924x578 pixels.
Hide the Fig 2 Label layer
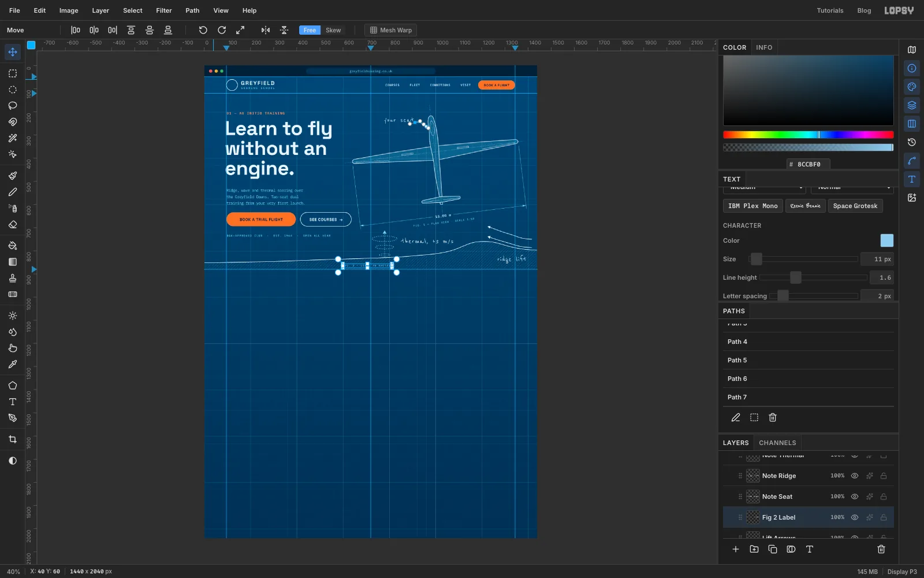click(x=855, y=517)
